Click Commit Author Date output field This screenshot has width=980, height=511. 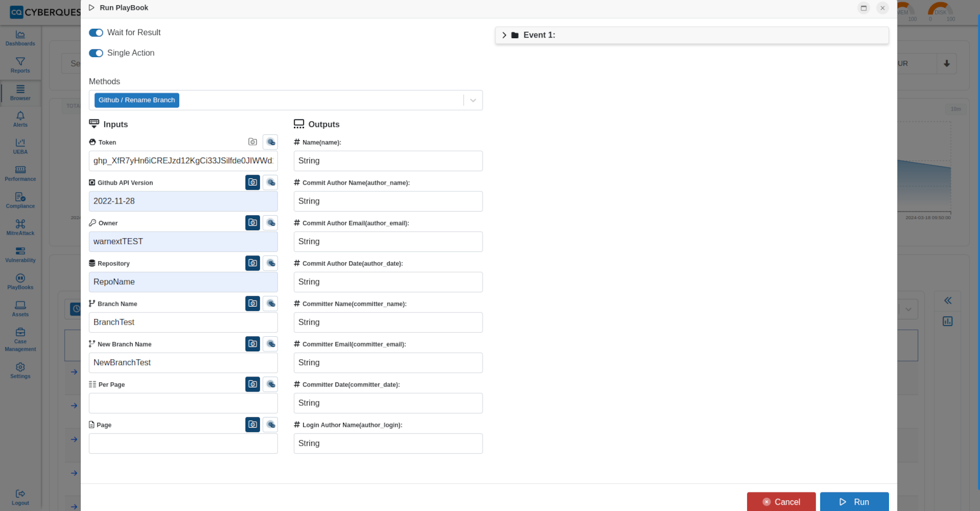click(x=388, y=282)
